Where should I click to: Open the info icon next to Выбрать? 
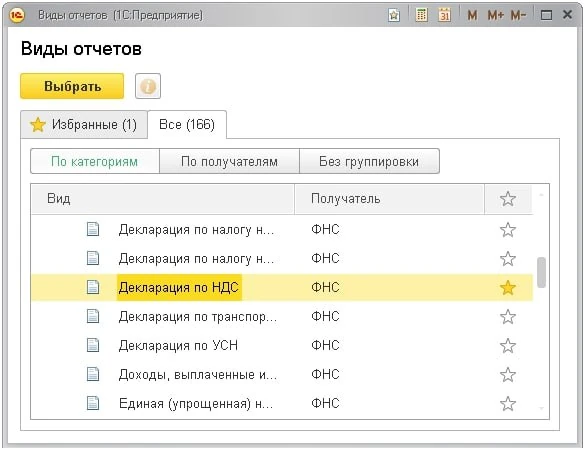pyautogui.click(x=148, y=86)
